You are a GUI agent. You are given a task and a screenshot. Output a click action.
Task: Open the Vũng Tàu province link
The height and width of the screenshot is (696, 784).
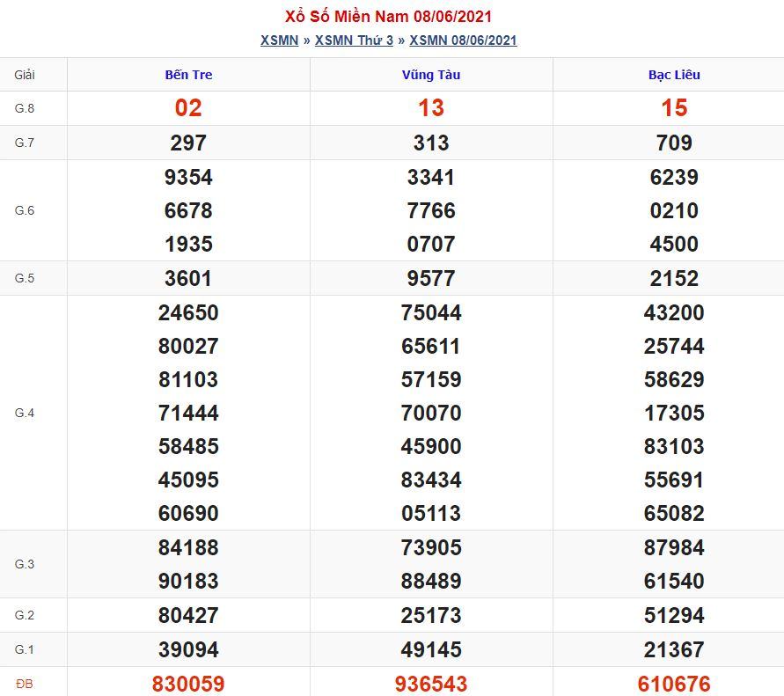431,75
